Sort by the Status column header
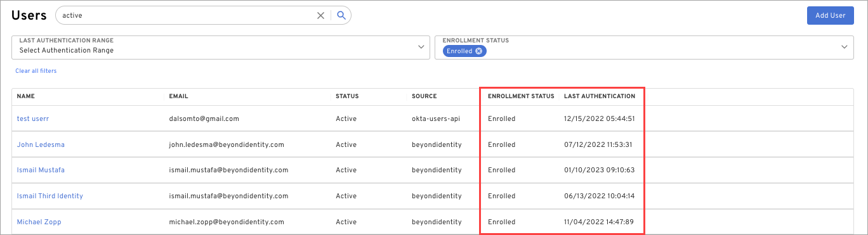Image resolution: width=868 pixels, height=235 pixels. pos(347,96)
